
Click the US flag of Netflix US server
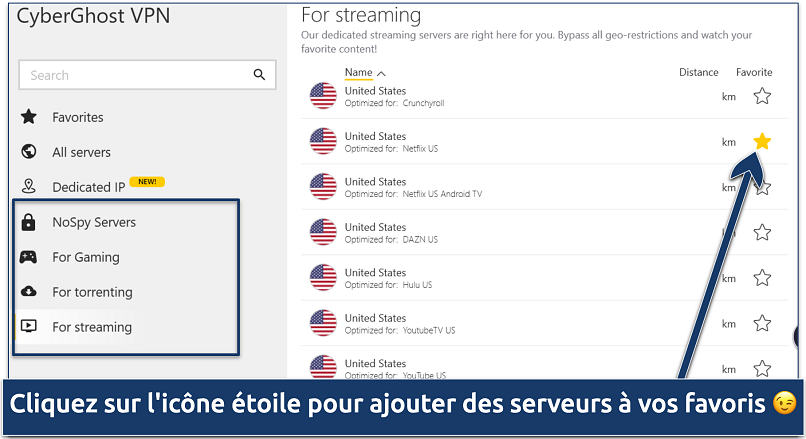(x=323, y=141)
